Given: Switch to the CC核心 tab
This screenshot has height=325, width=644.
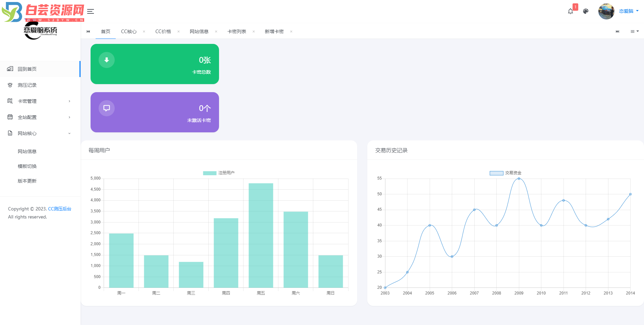Looking at the screenshot, I should pyautogui.click(x=129, y=31).
